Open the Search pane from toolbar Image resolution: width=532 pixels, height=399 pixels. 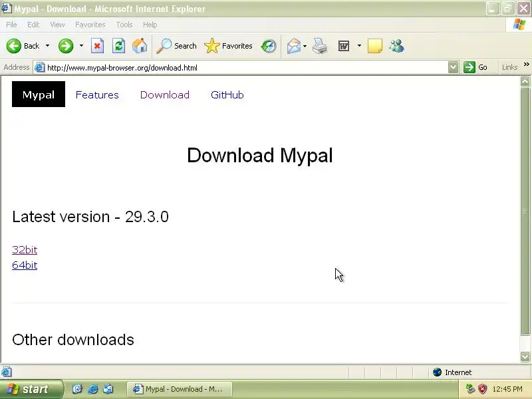(x=176, y=46)
